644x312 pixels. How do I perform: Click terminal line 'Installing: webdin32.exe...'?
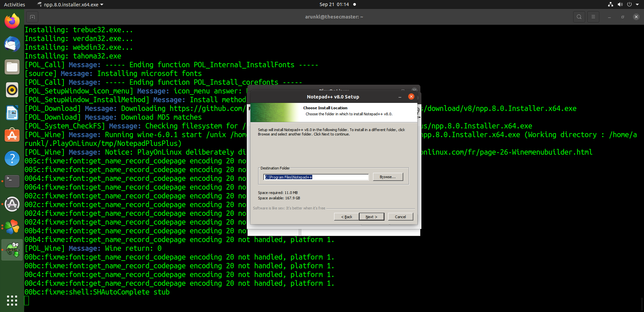pyautogui.click(x=79, y=47)
